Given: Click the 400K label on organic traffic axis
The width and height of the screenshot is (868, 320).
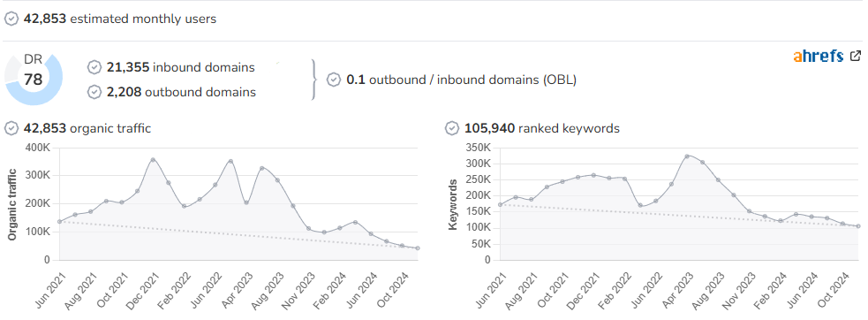Looking at the screenshot, I should pos(38,148).
